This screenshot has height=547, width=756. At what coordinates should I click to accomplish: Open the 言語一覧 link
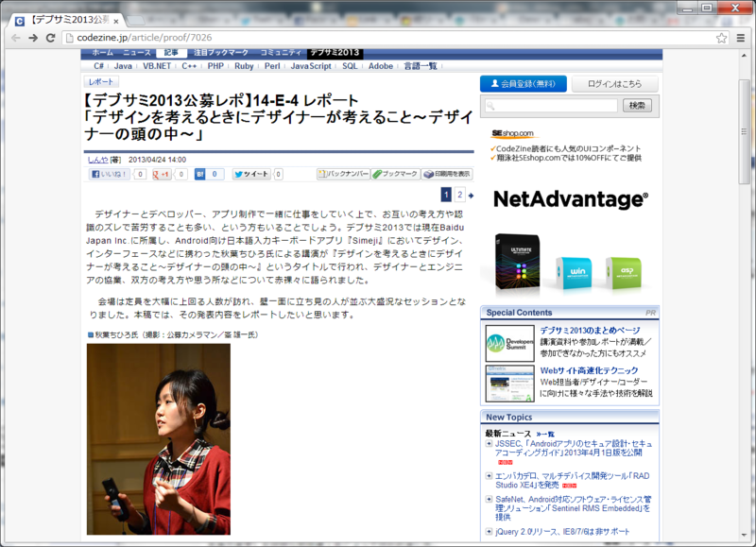pyautogui.click(x=420, y=66)
